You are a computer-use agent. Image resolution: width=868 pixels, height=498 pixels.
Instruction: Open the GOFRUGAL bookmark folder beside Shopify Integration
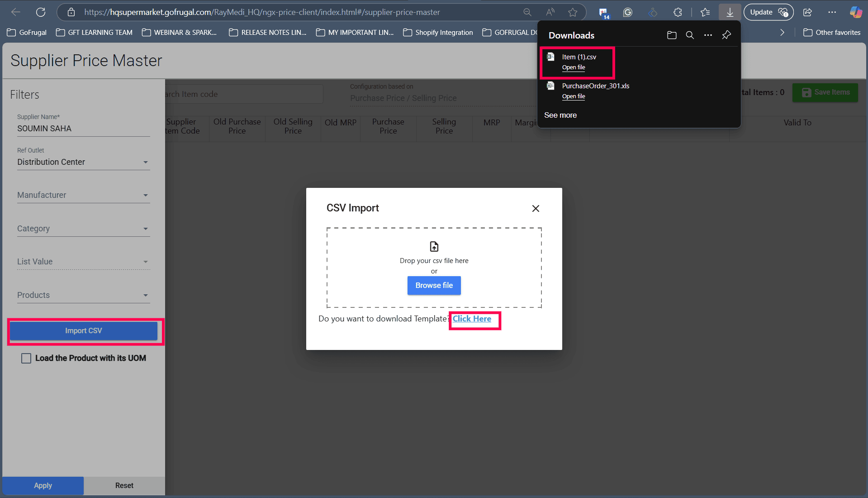[x=510, y=33]
